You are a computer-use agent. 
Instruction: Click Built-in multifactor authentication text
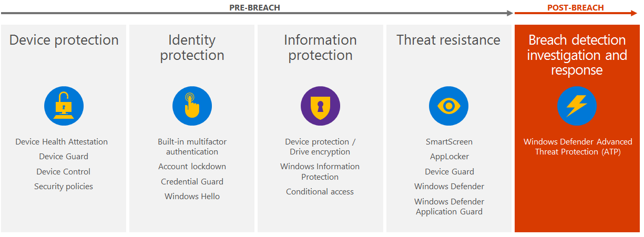[x=192, y=147]
